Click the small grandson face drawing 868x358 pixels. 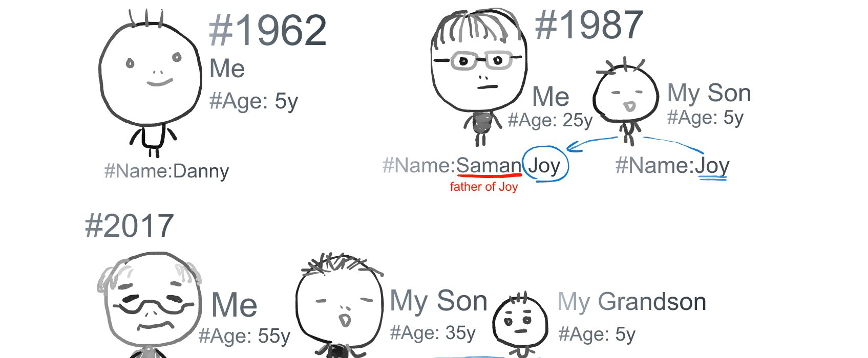tap(520, 322)
